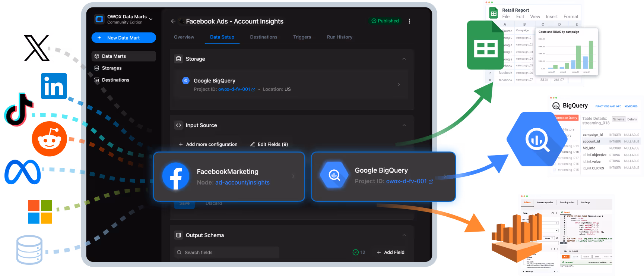The height and width of the screenshot is (276, 644).
Task: Switch to the Triggers tab
Action: click(x=302, y=37)
